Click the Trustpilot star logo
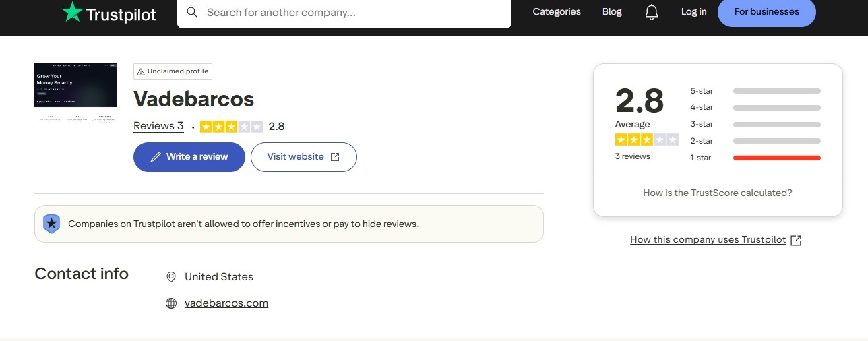Screen dimensions: 868x341 click(x=72, y=11)
